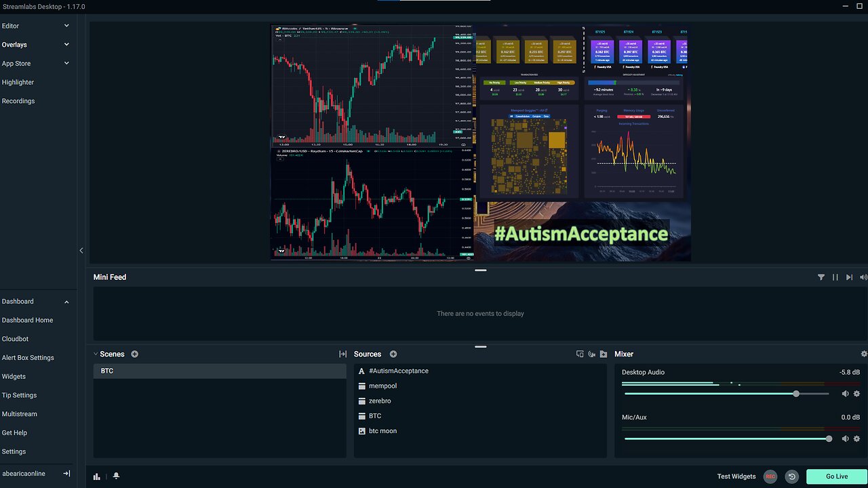Click the mempool panel in preview
Viewport: 868px width, 488px height.
[583, 113]
